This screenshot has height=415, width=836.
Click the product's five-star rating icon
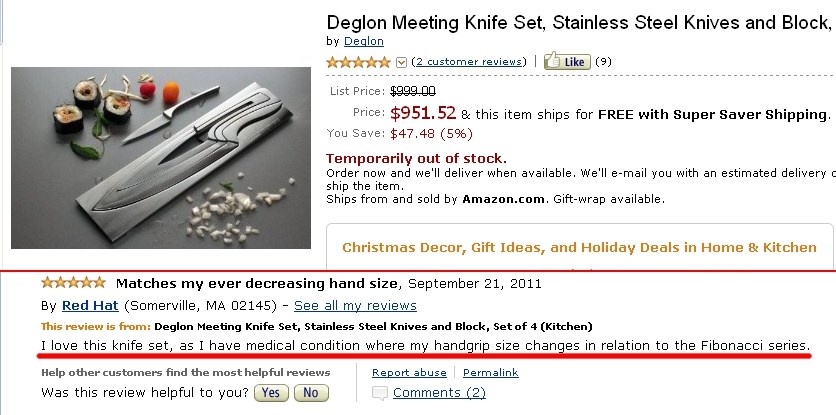(x=359, y=62)
